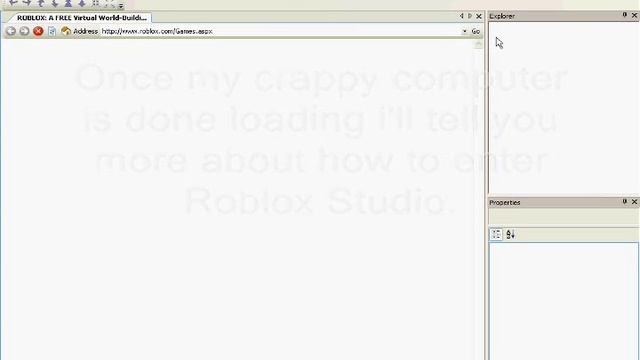The image size is (640, 360).
Task: Select the ROBLOX: A FREE Virtual World tab
Action: click(81, 18)
